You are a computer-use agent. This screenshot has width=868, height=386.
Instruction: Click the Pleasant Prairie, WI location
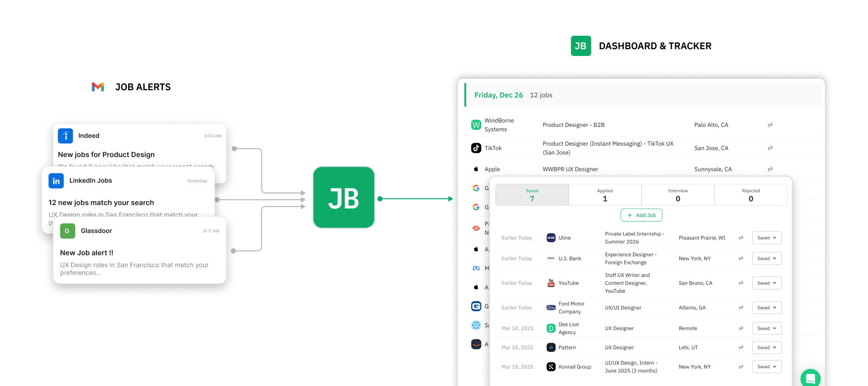point(702,238)
